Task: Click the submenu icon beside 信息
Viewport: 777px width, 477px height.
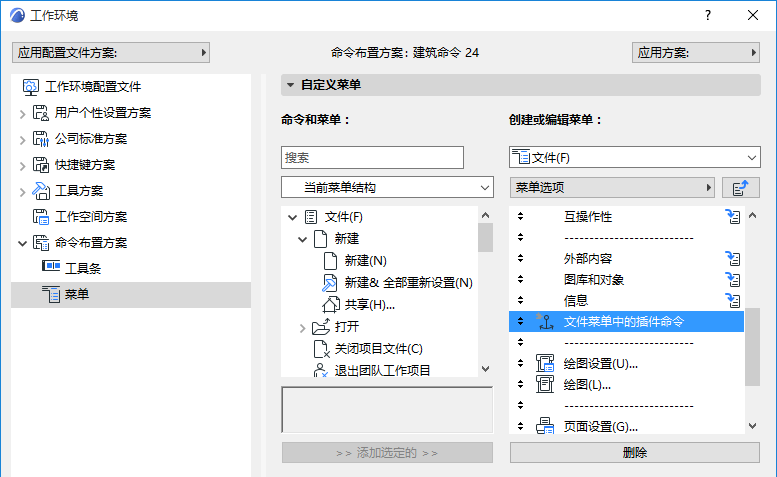Action: coord(732,300)
